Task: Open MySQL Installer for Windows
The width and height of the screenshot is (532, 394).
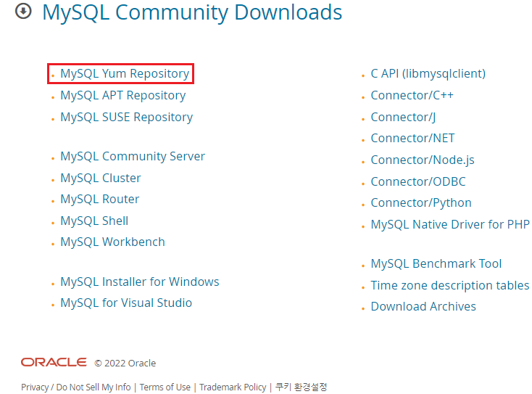Action: (x=140, y=282)
